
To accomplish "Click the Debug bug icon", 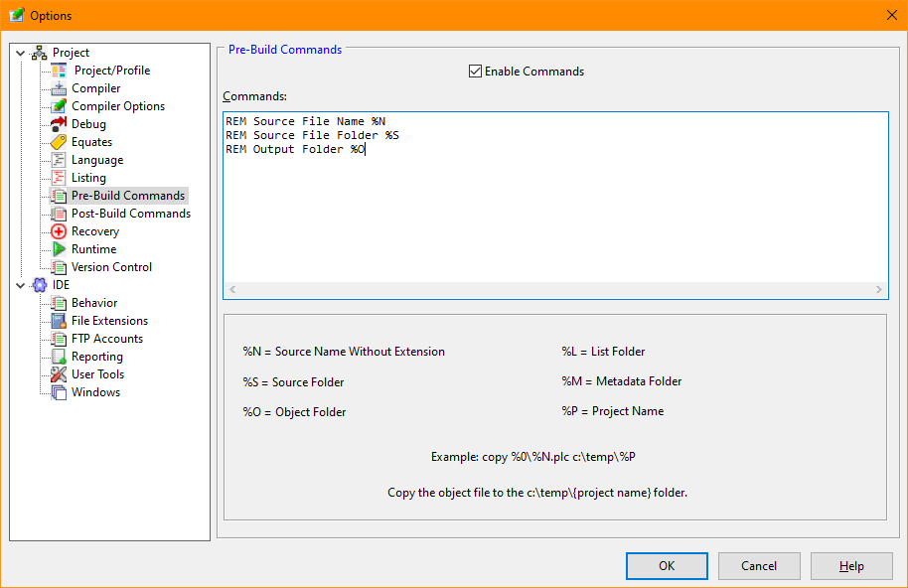I will pyautogui.click(x=59, y=124).
